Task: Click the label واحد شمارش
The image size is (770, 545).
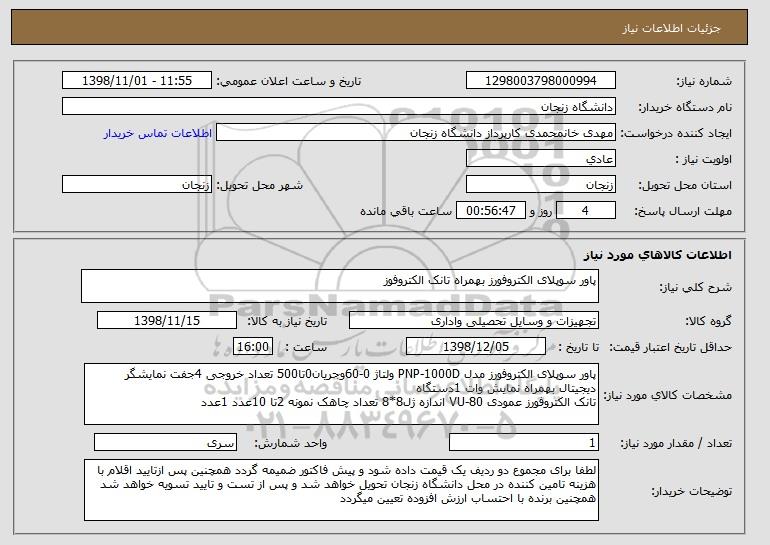Action: [x=290, y=444]
